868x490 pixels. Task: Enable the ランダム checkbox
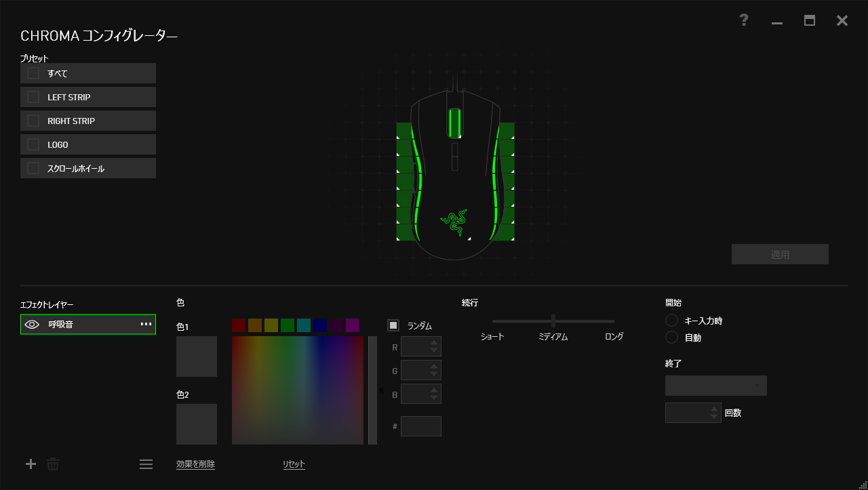click(393, 325)
